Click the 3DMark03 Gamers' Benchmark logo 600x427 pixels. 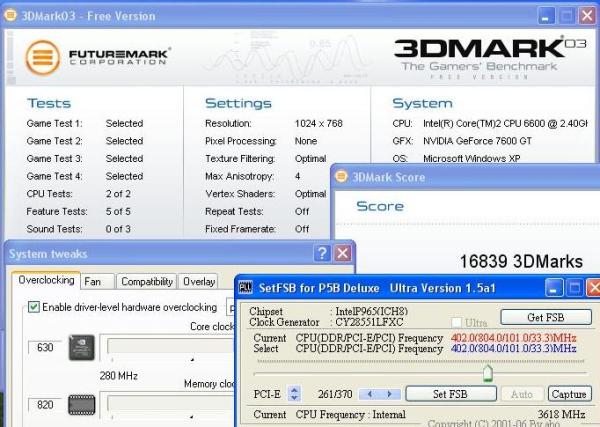[x=490, y=57]
